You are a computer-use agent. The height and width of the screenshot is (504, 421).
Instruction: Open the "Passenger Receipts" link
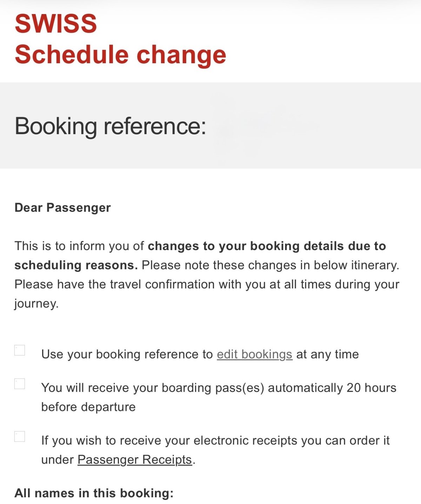point(135,459)
